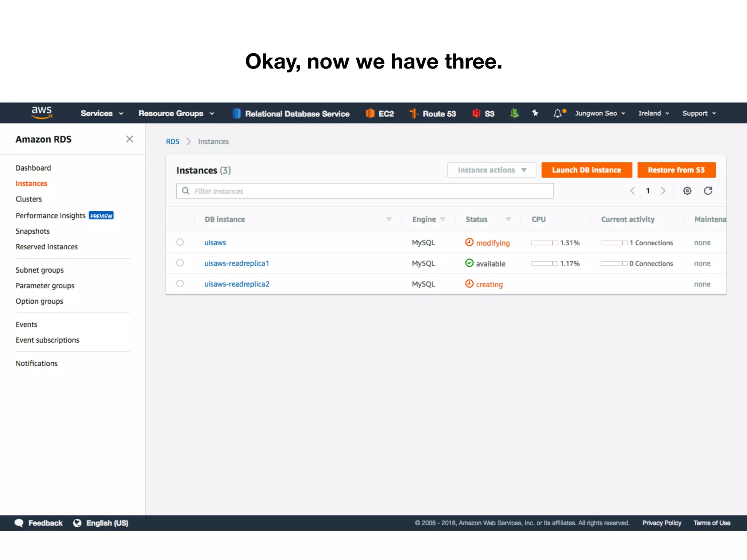
Task: Click the Launch DB instance button
Action: coord(586,170)
